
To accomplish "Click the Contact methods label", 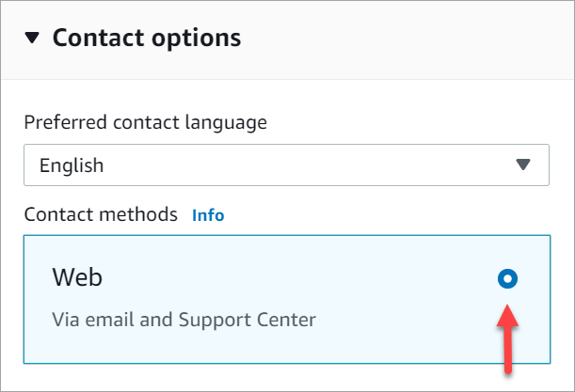I will point(101,215).
